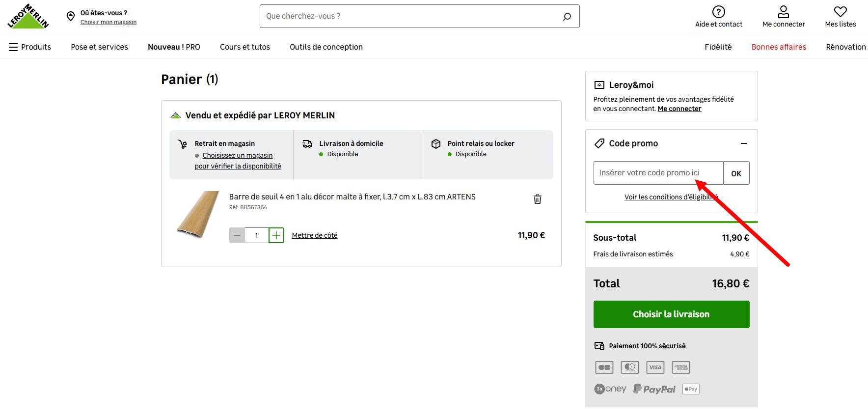The width and height of the screenshot is (868, 418).
Task: Open Fidélité menu item
Action: (718, 47)
